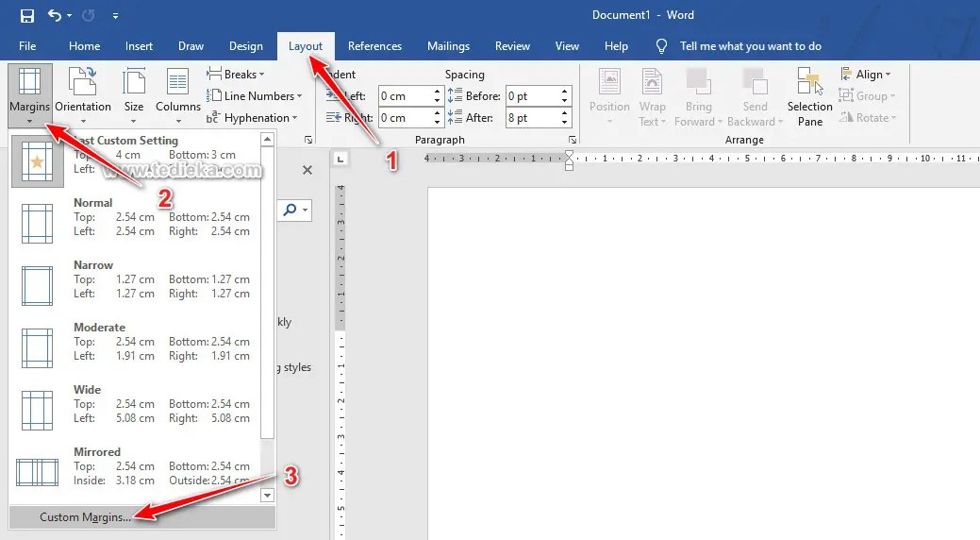Open the Help tab
This screenshot has height=540, width=980.
pyautogui.click(x=616, y=46)
